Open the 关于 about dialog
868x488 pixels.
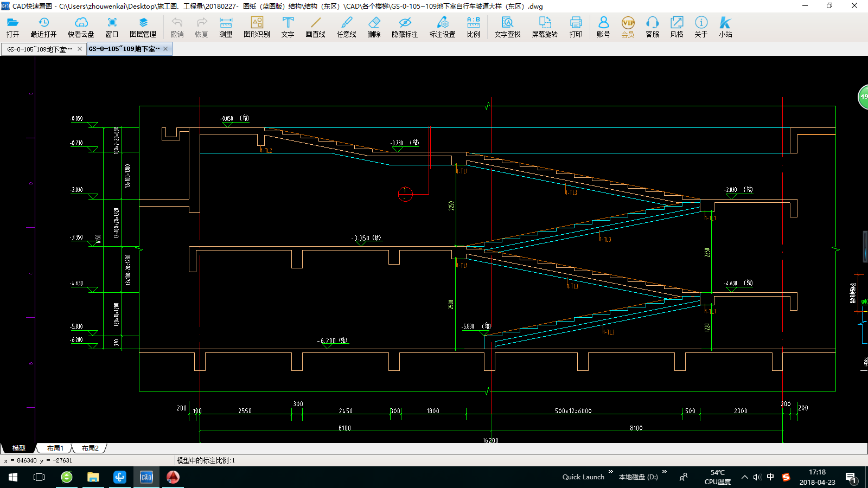(x=701, y=27)
